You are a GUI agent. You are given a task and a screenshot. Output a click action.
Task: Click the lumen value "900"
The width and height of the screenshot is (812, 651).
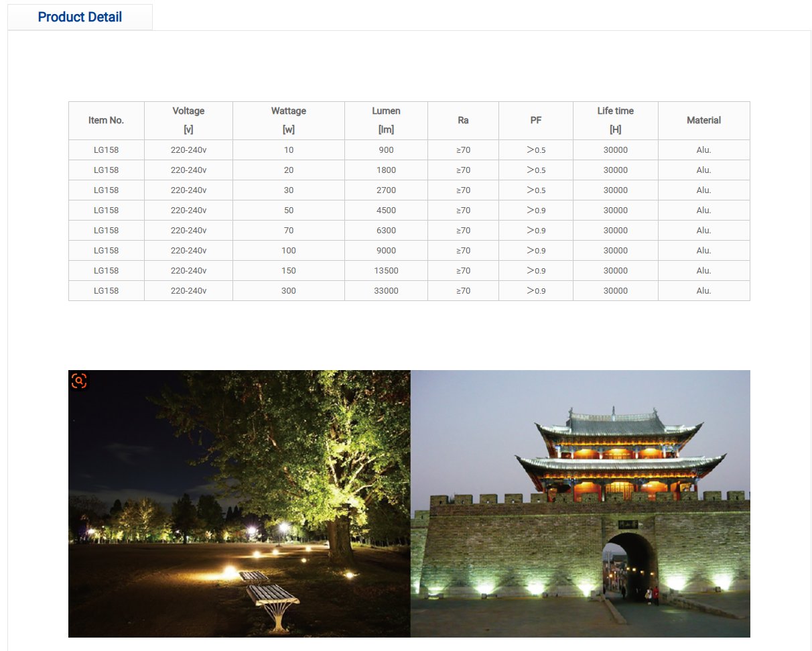[386, 150]
